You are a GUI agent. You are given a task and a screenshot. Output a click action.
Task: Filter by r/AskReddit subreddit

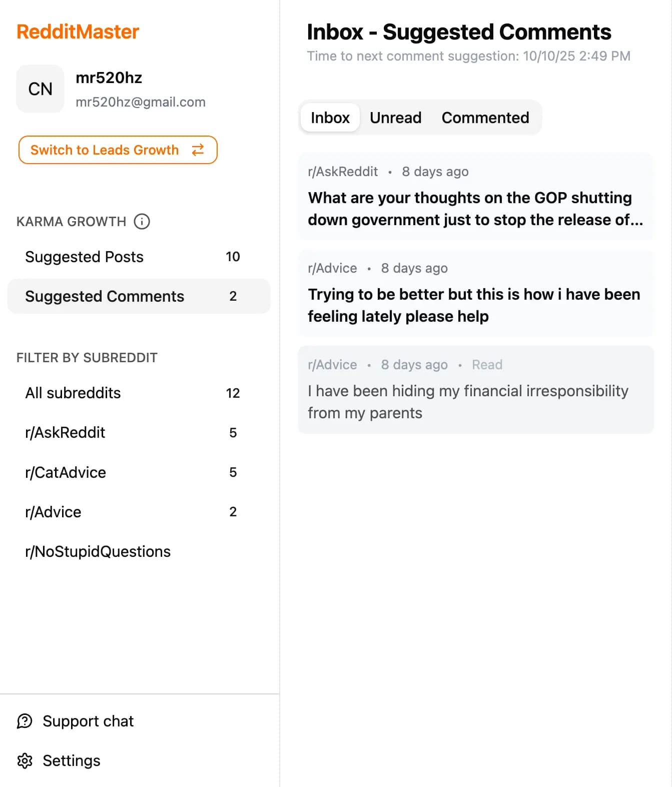coord(65,432)
